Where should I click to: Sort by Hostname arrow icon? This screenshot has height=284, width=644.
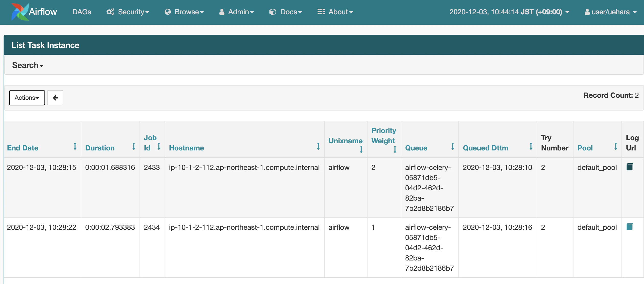coord(318,146)
